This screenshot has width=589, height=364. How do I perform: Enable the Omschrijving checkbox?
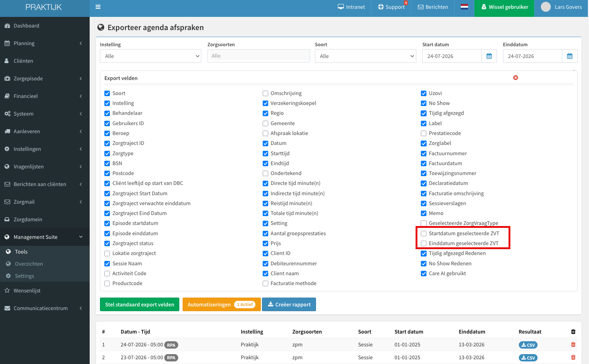[265, 93]
